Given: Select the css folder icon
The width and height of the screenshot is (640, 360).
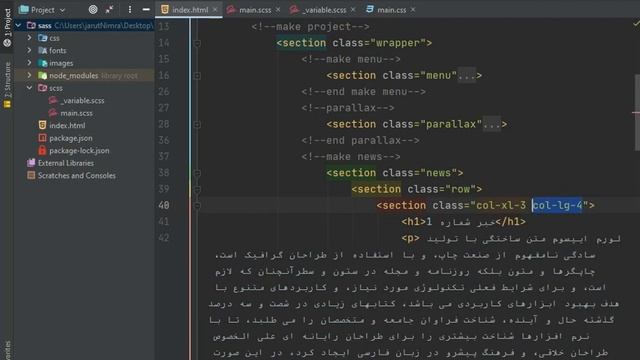Looking at the screenshot, I should [42, 38].
